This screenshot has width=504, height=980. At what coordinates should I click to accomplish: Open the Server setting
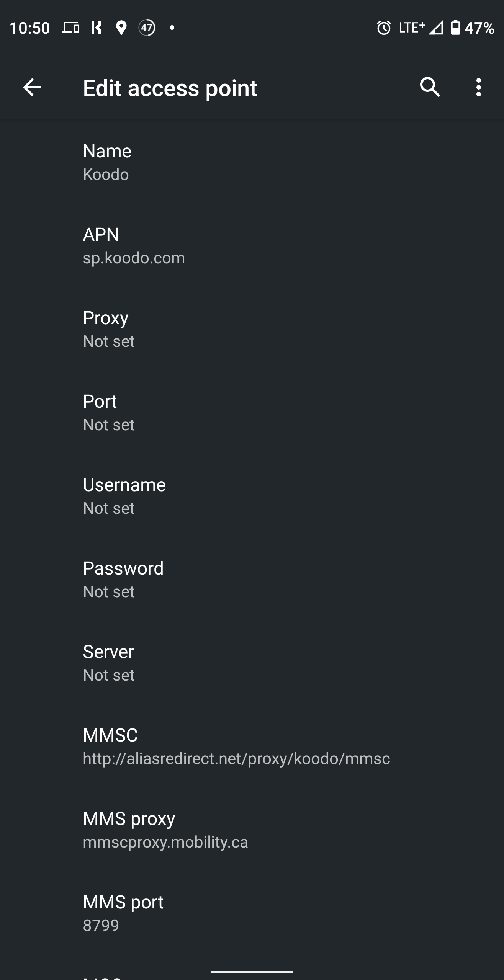click(252, 663)
